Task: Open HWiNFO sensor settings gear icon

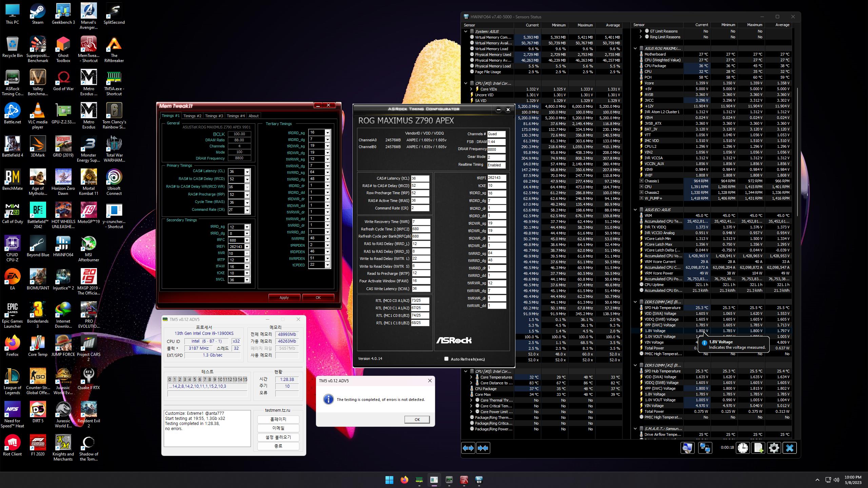Action: [774, 448]
